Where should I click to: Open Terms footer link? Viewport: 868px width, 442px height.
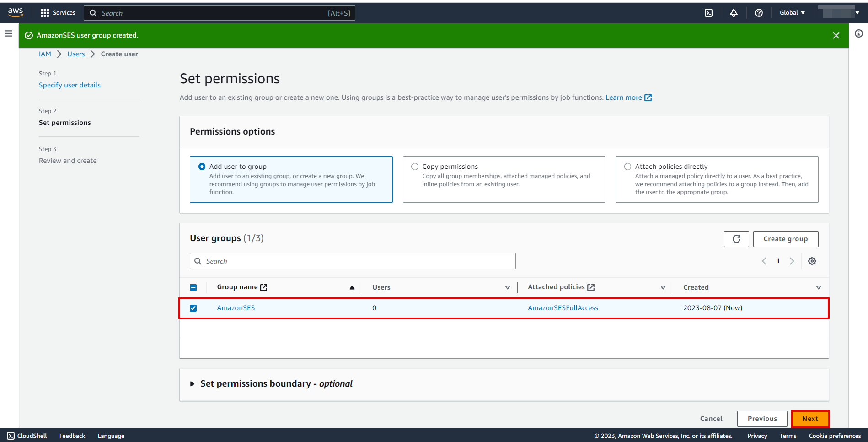(x=788, y=436)
